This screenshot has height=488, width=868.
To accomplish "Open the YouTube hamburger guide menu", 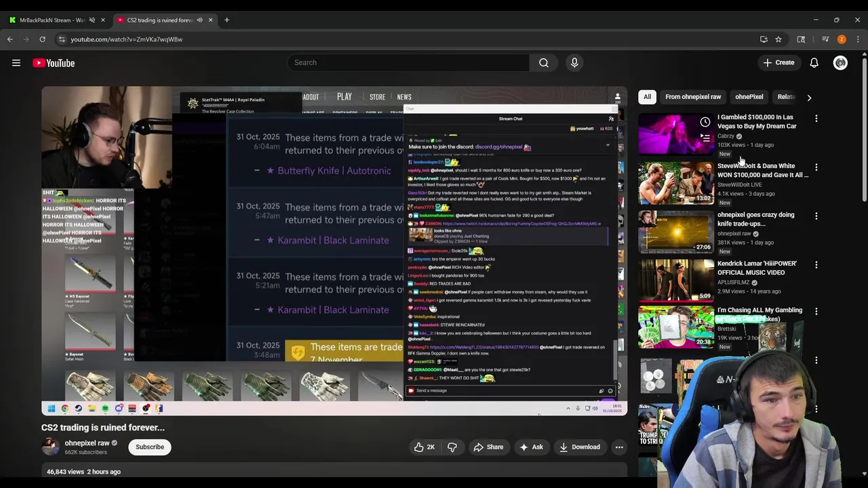I will (16, 63).
